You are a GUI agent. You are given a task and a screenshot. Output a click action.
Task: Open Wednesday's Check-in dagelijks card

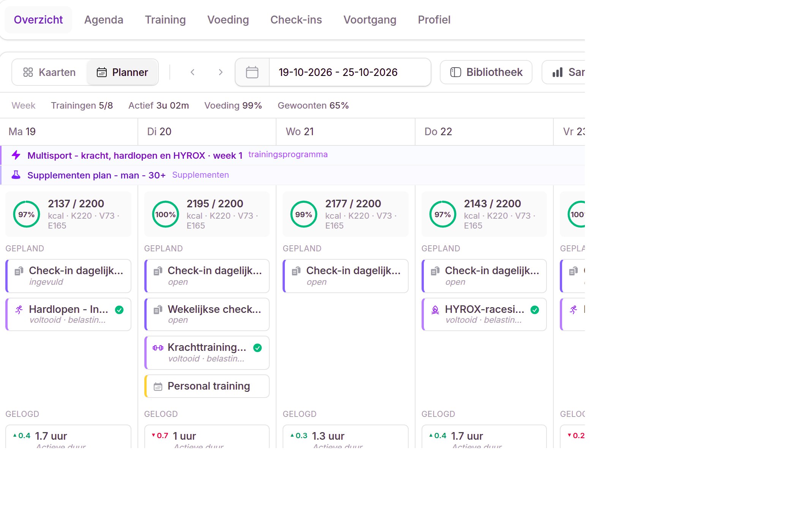coord(346,276)
